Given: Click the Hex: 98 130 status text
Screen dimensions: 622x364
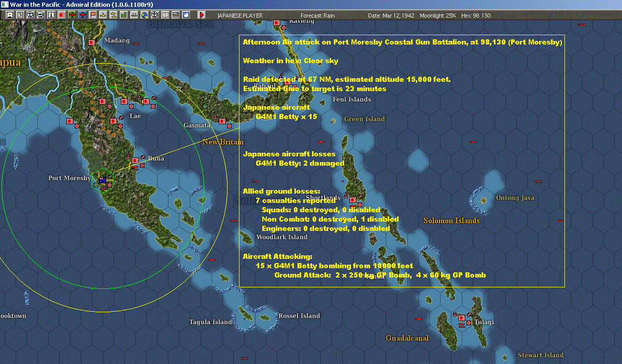Looking at the screenshot, I should [475, 16].
